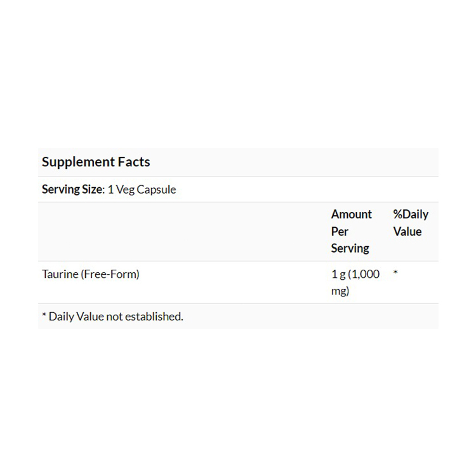The width and height of the screenshot is (476, 476).
Task: Select the "%Daily" column header text
Action: (411, 215)
